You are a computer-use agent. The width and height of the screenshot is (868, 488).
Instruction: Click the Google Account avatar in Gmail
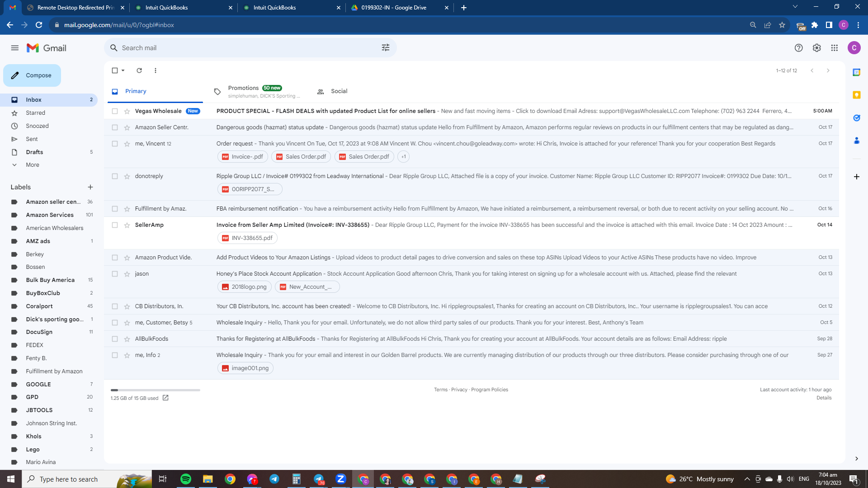[x=854, y=48]
